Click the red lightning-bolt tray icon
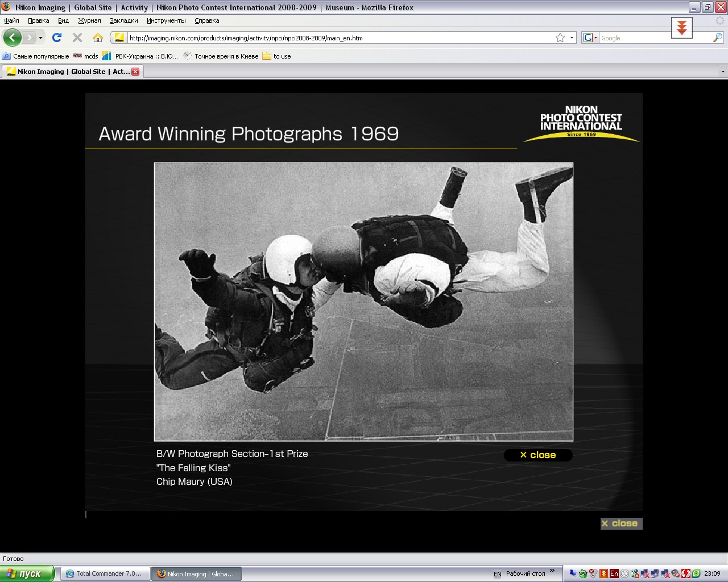The width and height of the screenshot is (728, 582). [x=686, y=573]
